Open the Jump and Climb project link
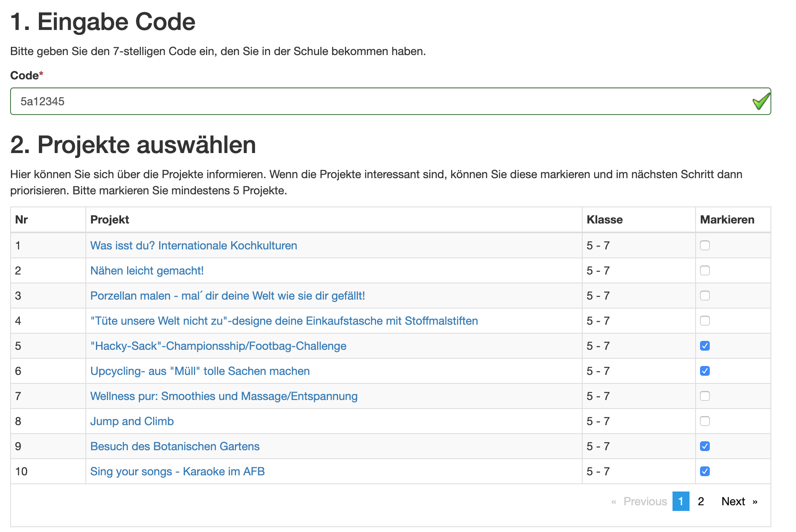Viewport: 796px width, 532px height. pos(132,421)
